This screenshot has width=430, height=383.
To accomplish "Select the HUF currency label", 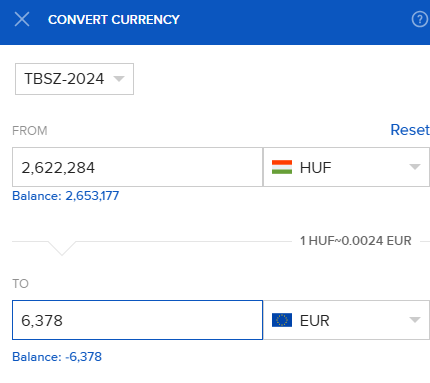I will pyautogui.click(x=315, y=167).
